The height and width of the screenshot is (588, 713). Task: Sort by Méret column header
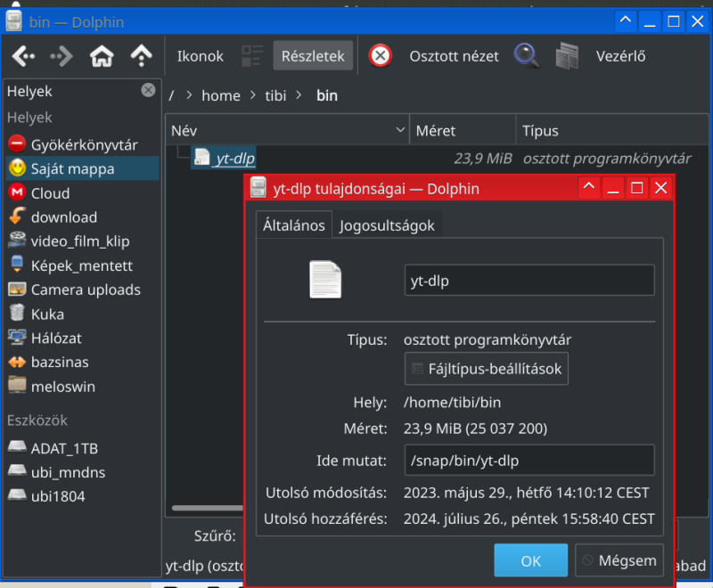(463, 131)
